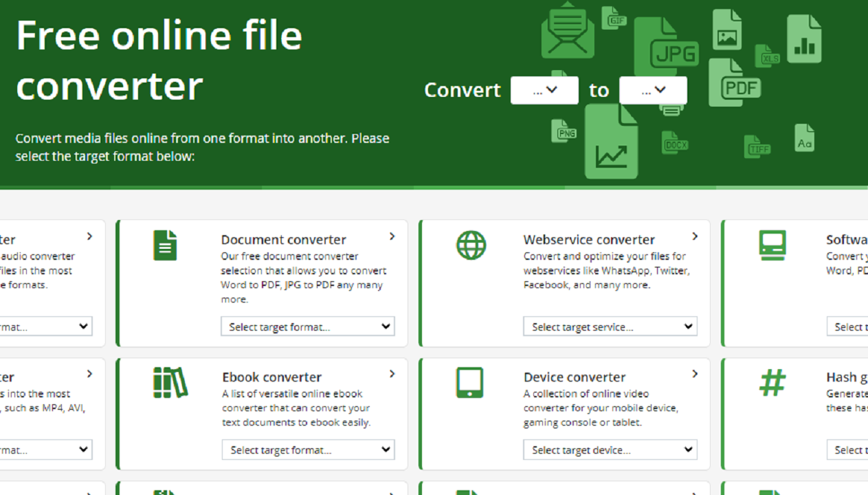Image resolution: width=868 pixels, height=495 pixels.
Task: Click the Ebook converter books icon
Action: click(170, 382)
